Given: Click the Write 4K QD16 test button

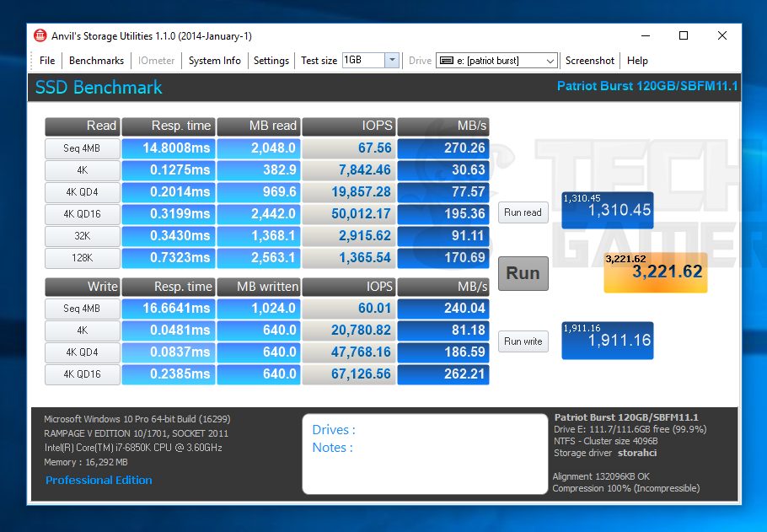Looking at the screenshot, I should click(x=83, y=374).
